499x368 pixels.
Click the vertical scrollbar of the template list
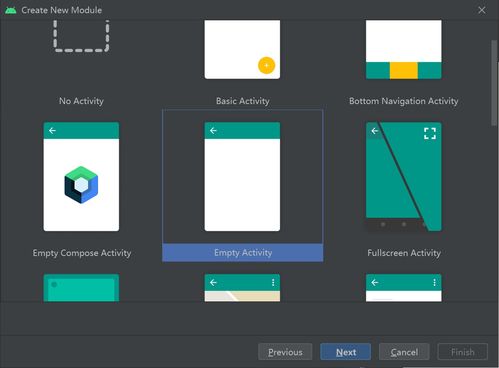click(494, 83)
